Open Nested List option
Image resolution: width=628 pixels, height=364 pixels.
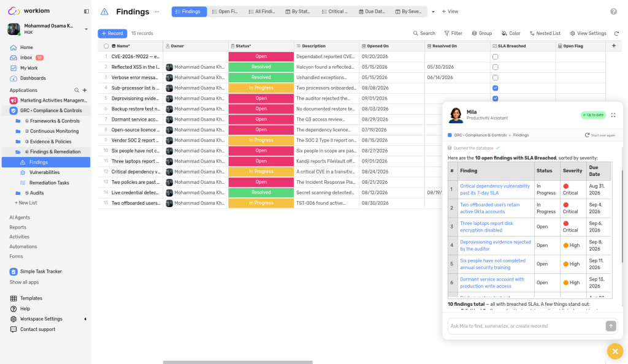point(545,33)
